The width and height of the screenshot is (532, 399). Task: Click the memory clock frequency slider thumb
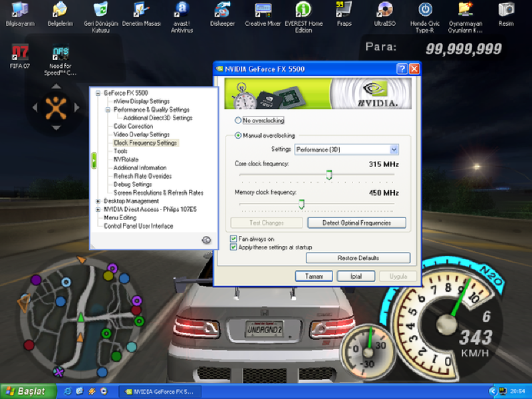[x=301, y=204]
